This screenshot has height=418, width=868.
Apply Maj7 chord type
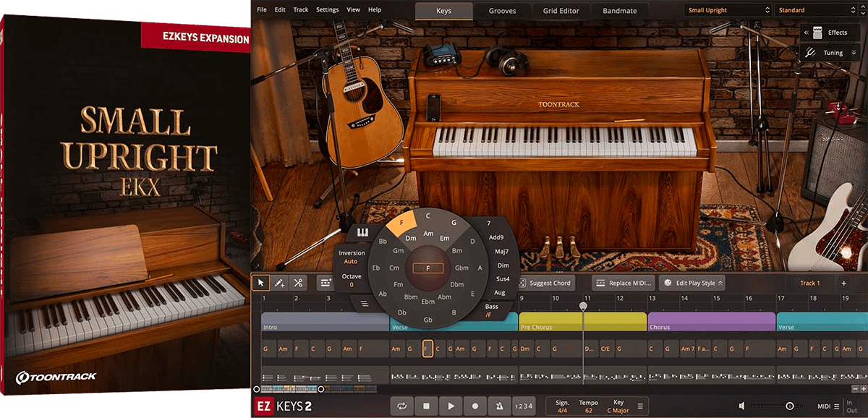click(x=501, y=251)
